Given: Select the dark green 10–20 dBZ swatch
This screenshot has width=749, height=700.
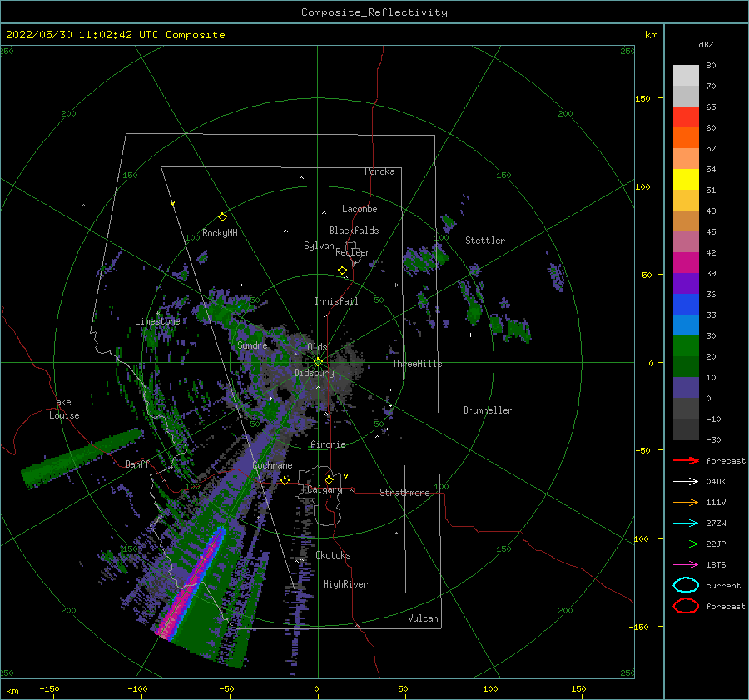Looking at the screenshot, I should [686, 367].
